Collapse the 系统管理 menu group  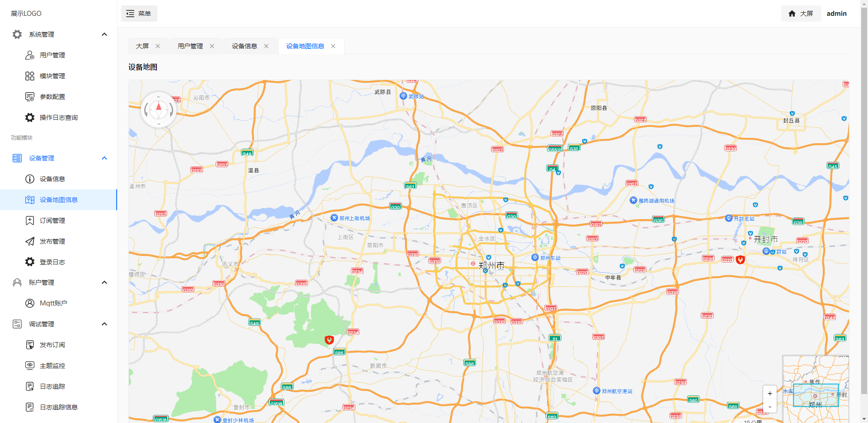[x=104, y=34]
